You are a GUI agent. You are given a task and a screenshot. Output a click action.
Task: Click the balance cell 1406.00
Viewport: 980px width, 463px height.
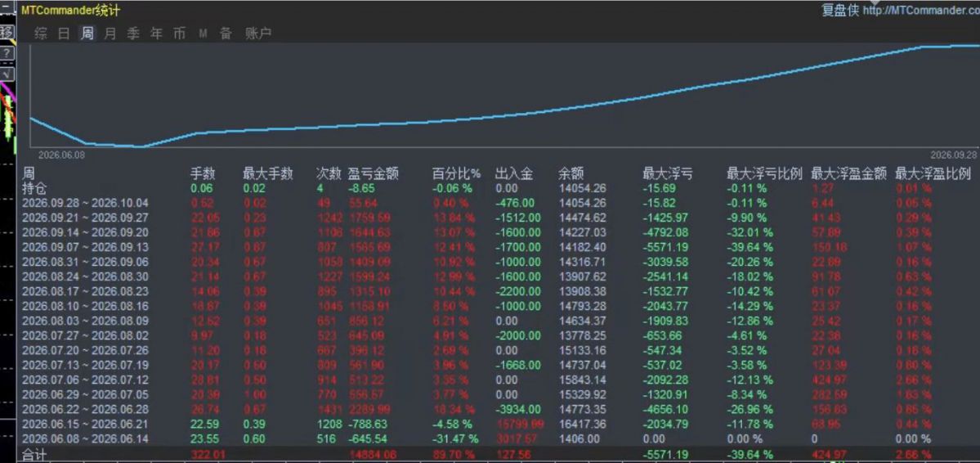[x=579, y=439]
